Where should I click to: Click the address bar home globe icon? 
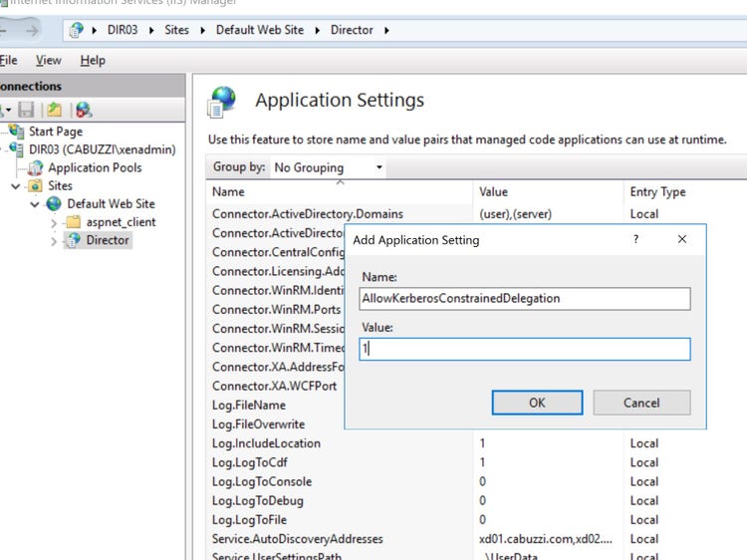(x=77, y=30)
